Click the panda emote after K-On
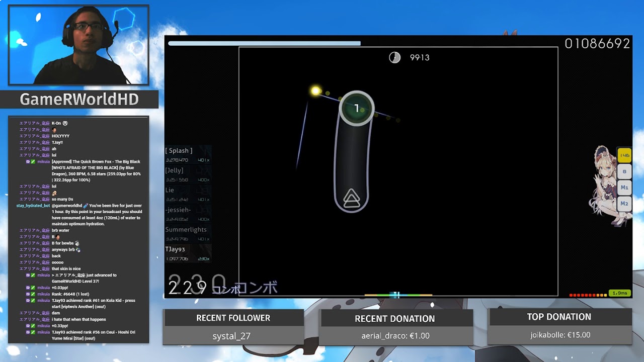This screenshot has width=644, height=362. [x=65, y=123]
